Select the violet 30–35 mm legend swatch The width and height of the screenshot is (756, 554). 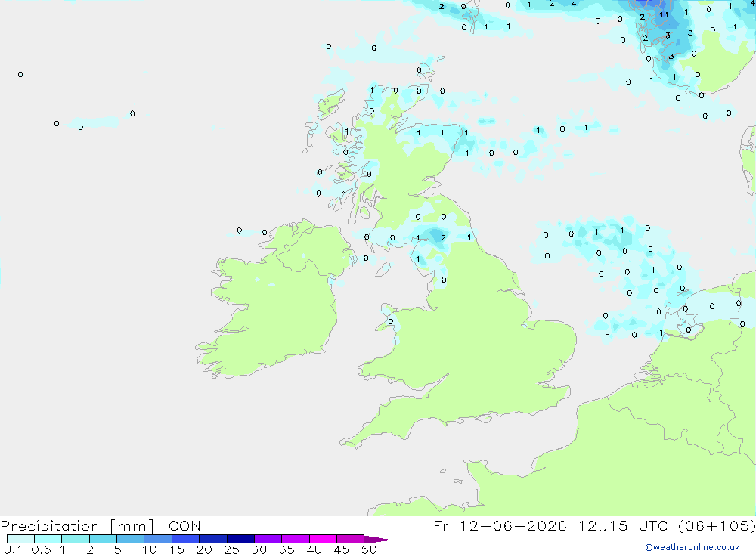point(268,539)
